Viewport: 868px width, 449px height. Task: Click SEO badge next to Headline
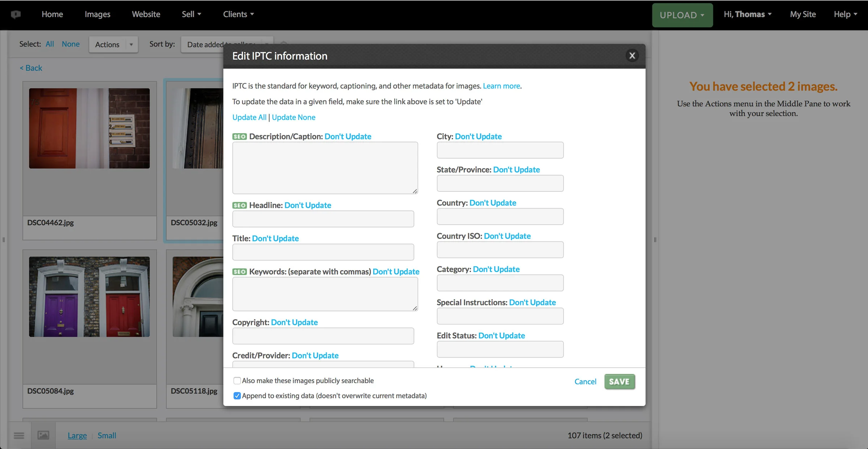point(239,205)
